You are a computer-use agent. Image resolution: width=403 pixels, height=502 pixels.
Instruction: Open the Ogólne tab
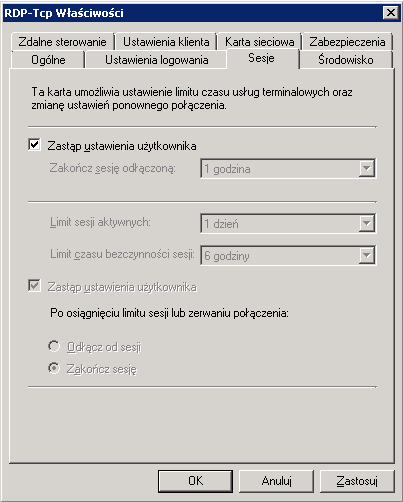[x=48, y=60]
